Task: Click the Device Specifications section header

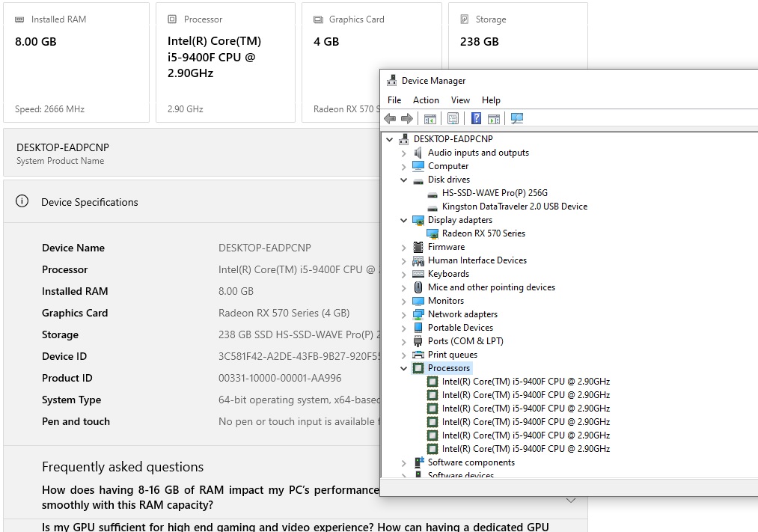Action: pyautogui.click(x=192, y=201)
